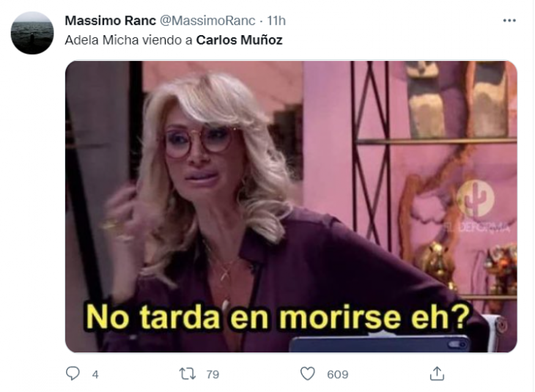Open Massimo Ranc's round profile avatar
535x392 pixels.
pyautogui.click(x=32, y=33)
